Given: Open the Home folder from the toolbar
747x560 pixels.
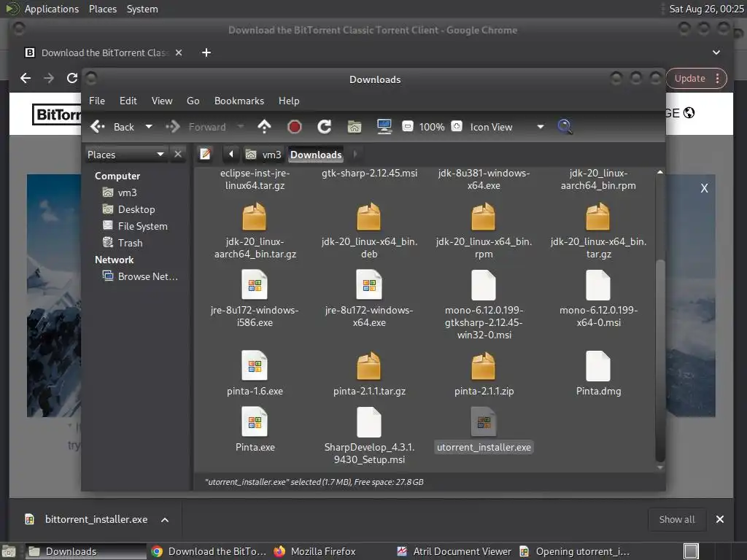Looking at the screenshot, I should (355, 127).
